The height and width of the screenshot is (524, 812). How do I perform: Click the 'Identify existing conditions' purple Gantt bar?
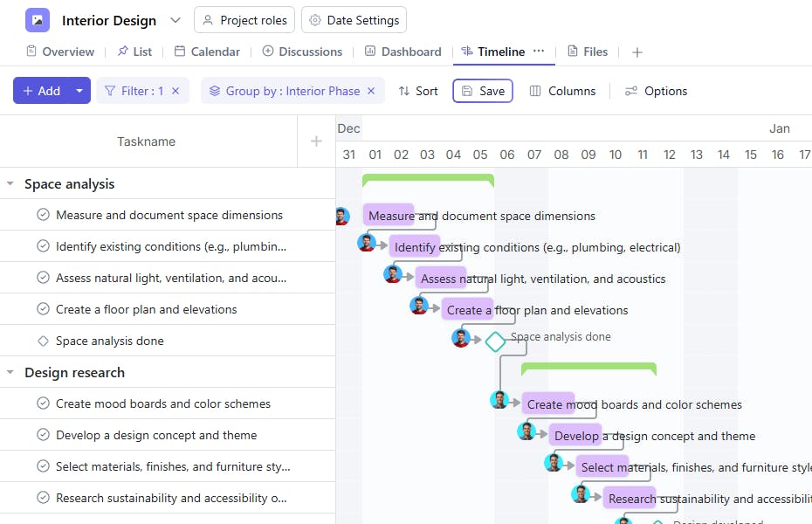point(414,247)
